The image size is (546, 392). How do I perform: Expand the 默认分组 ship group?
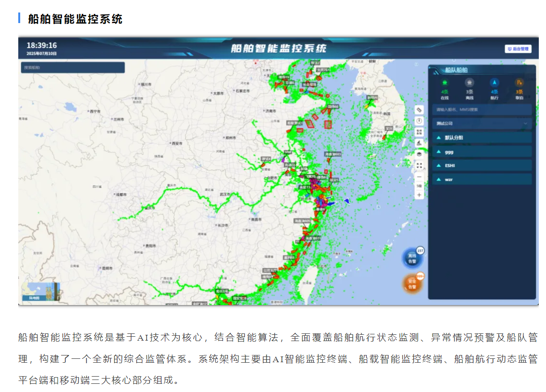coord(482,137)
